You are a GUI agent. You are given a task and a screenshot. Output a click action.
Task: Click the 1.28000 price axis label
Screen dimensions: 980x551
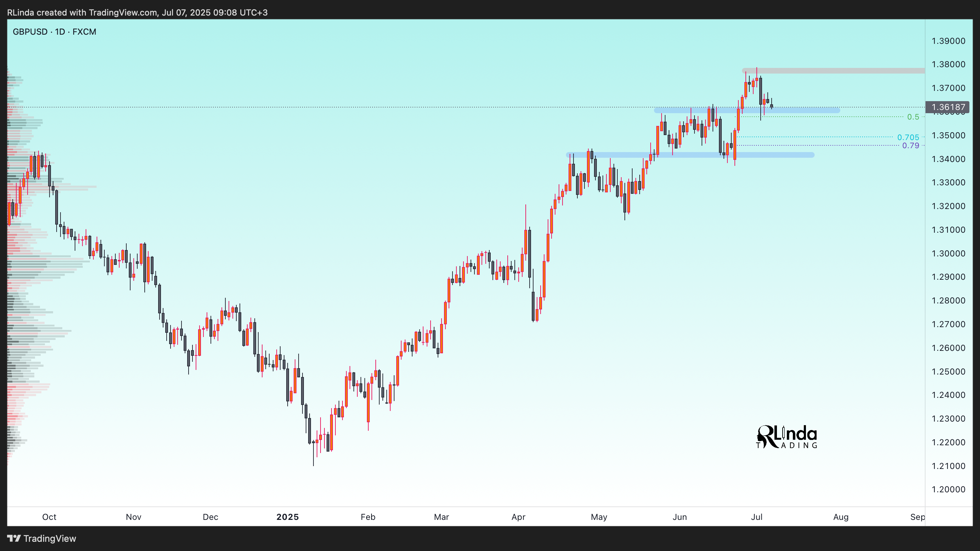[x=948, y=300]
